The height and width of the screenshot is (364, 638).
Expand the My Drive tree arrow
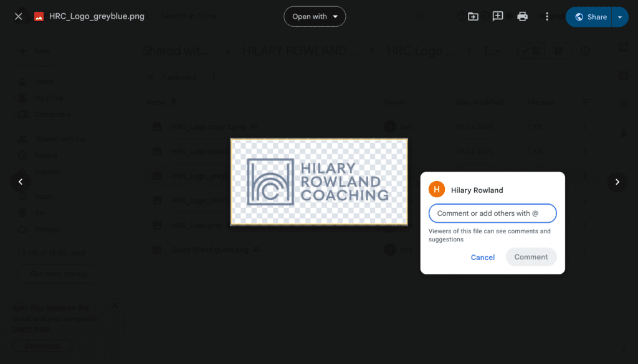pyautogui.click(x=15, y=98)
